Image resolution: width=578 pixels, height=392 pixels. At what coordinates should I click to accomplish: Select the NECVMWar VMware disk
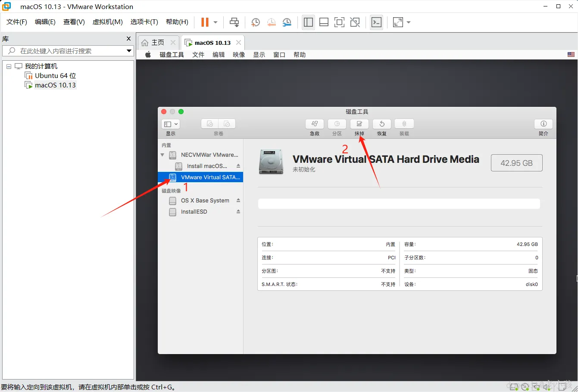click(200, 155)
